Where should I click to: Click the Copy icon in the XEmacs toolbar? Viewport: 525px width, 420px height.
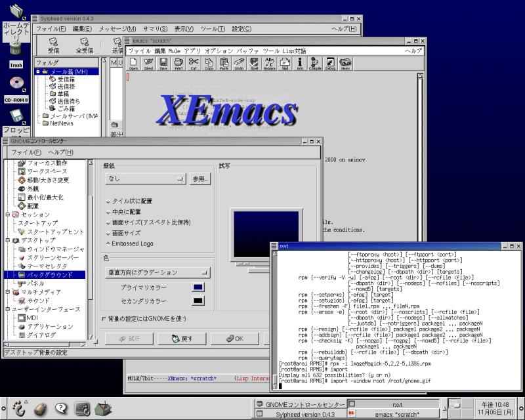[x=209, y=63]
